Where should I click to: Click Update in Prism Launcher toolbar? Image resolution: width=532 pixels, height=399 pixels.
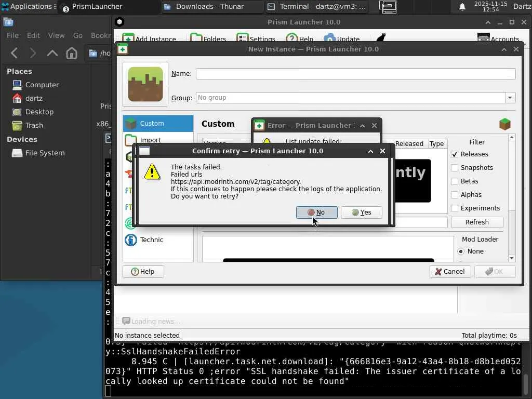342,38
